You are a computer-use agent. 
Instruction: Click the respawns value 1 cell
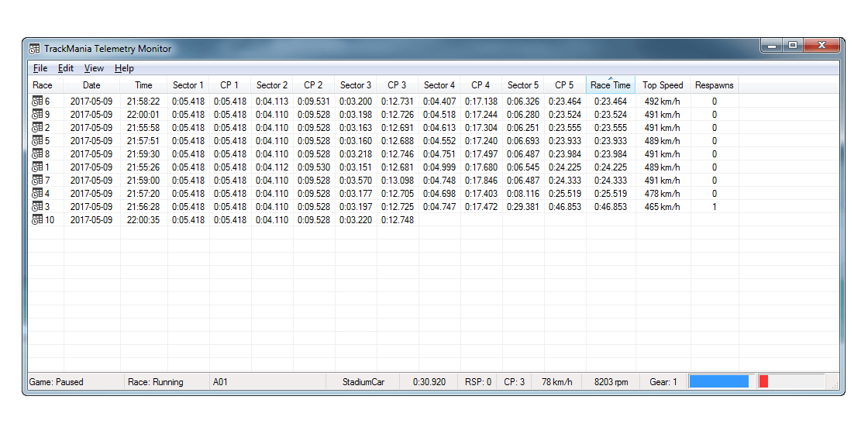pos(714,206)
